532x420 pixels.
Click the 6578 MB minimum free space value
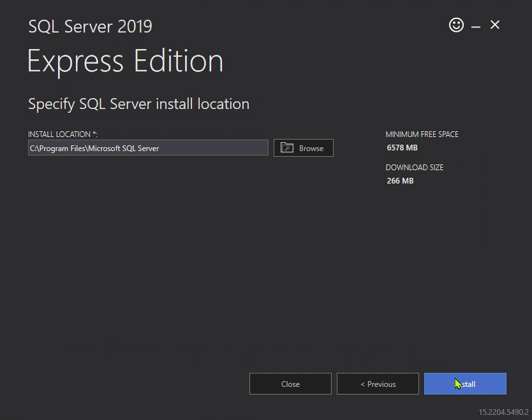pos(402,148)
